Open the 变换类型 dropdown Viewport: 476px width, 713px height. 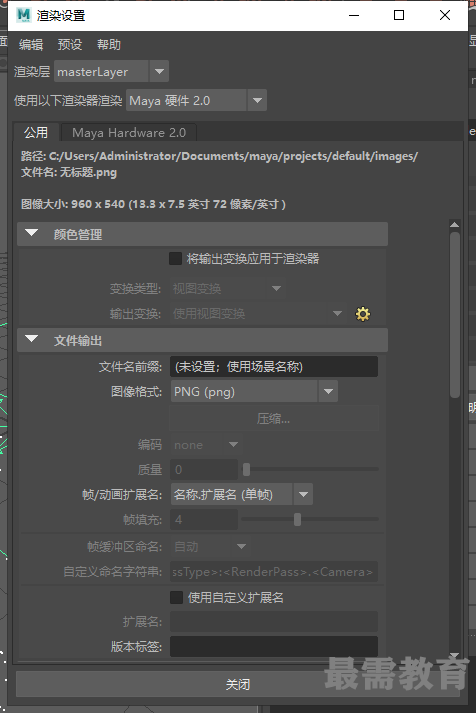click(228, 288)
